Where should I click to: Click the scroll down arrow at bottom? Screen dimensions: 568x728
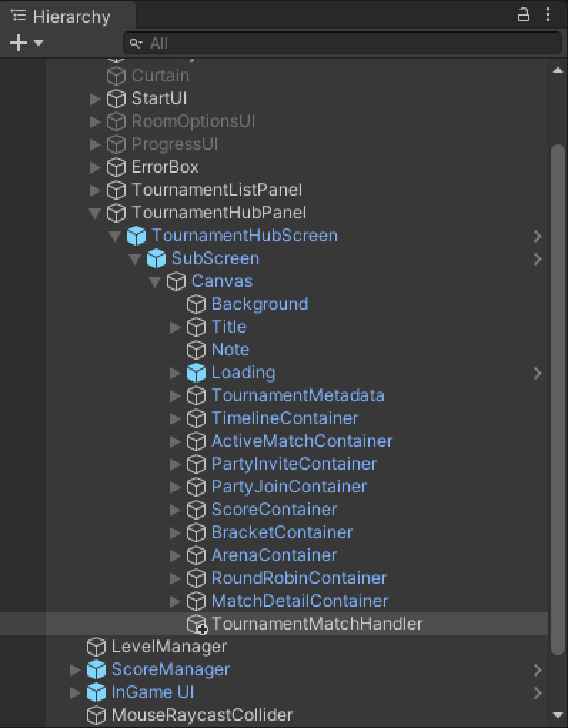point(558,714)
